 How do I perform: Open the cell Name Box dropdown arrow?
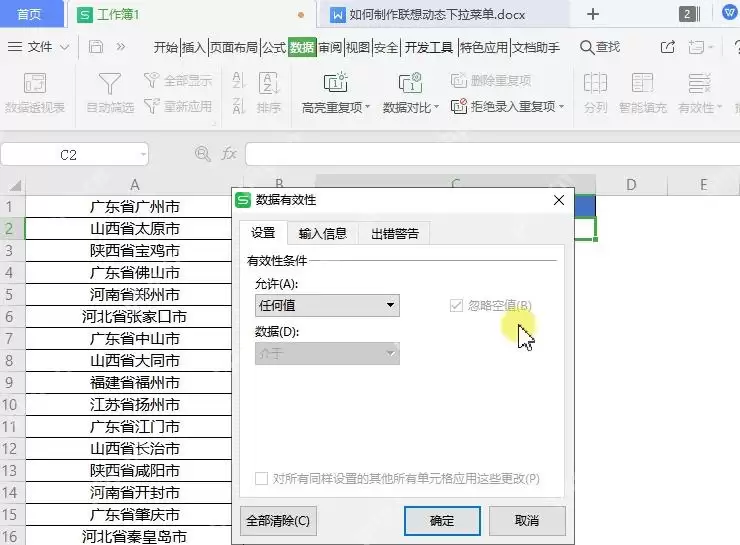point(143,154)
